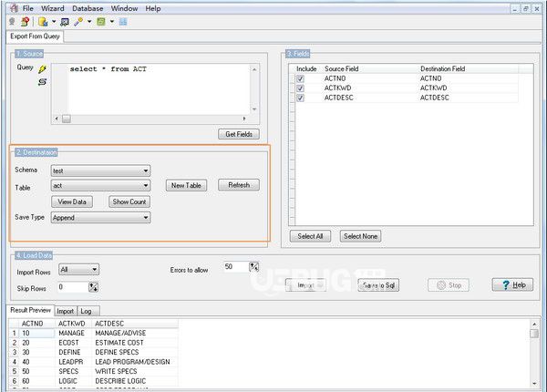Click the View Data button
Viewport: 547px width, 392px height.
[x=72, y=201]
